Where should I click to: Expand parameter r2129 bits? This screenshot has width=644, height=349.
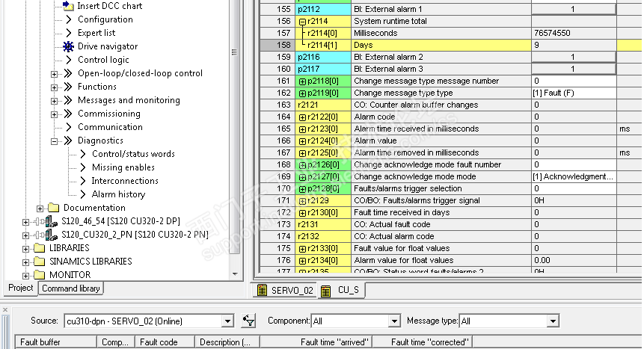click(x=302, y=201)
